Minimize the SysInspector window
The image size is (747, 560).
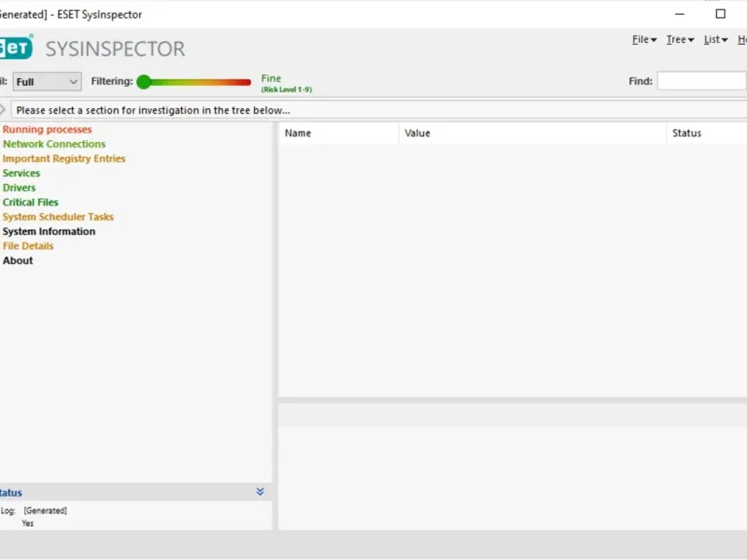coord(680,14)
